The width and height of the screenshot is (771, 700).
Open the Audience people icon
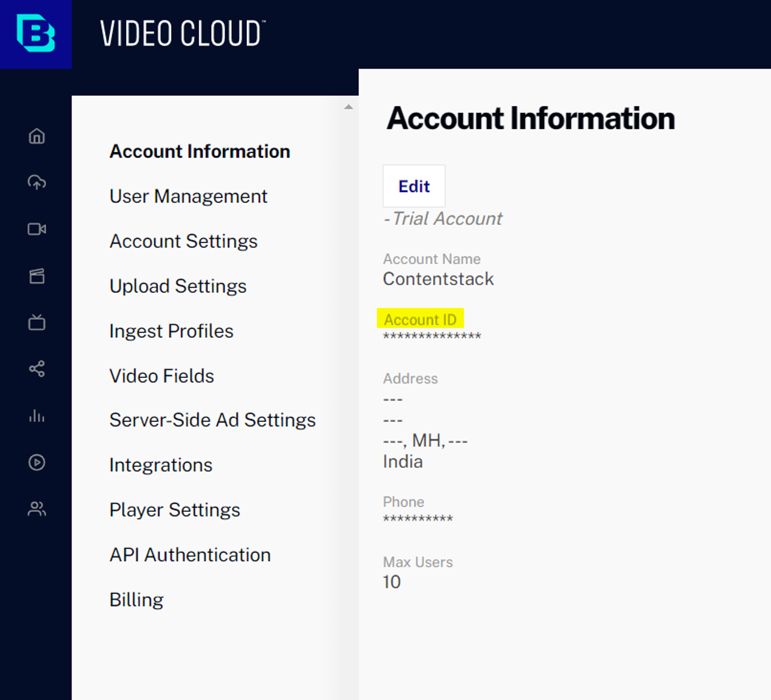coord(37,509)
